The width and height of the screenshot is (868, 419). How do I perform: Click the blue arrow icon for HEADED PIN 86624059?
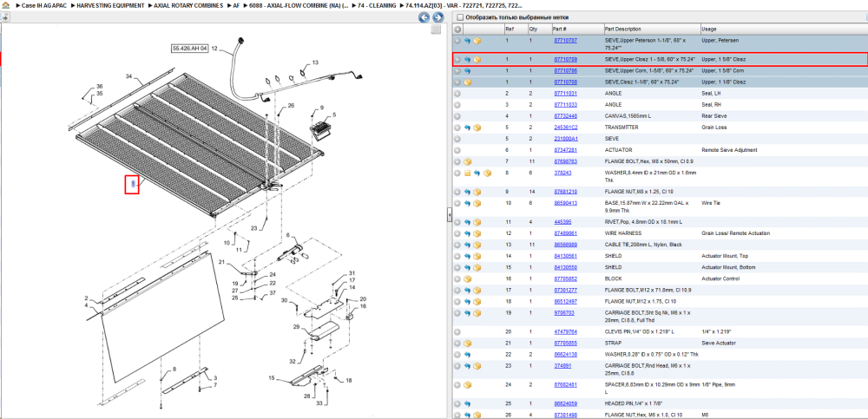click(x=467, y=403)
